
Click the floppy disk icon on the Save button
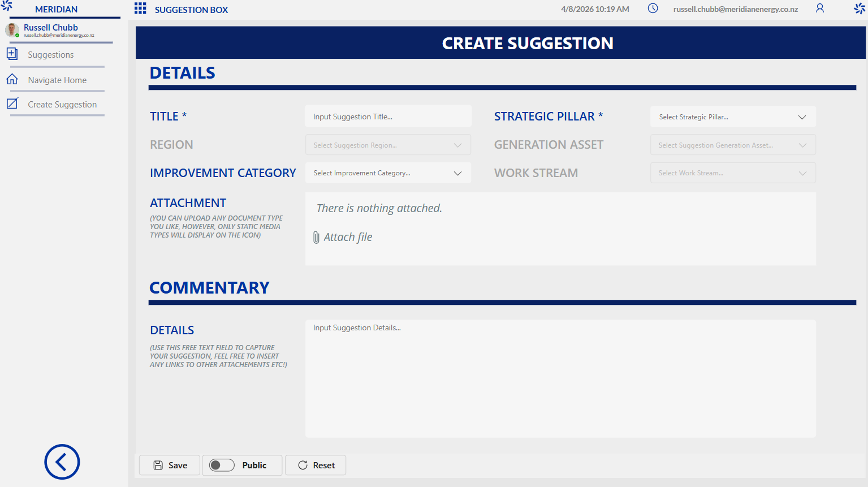click(x=158, y=465)
